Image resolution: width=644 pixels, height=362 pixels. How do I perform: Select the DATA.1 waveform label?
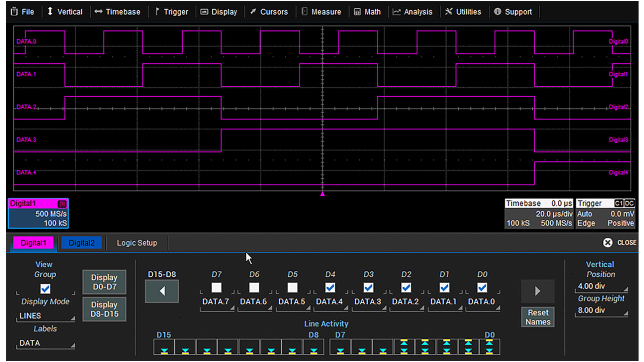pyautogui.click(x=26, y=74)
